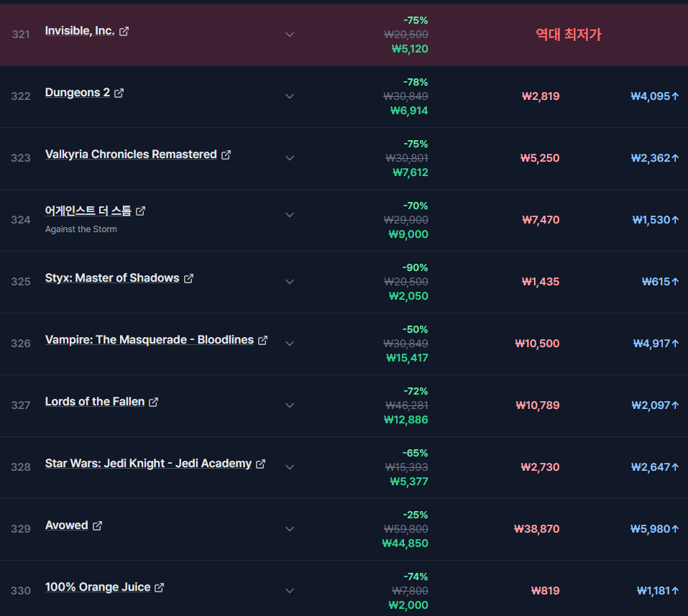688x616 pixels.
Task: Open the 어게인스트 더 스톰 game link
Action: 88,211
